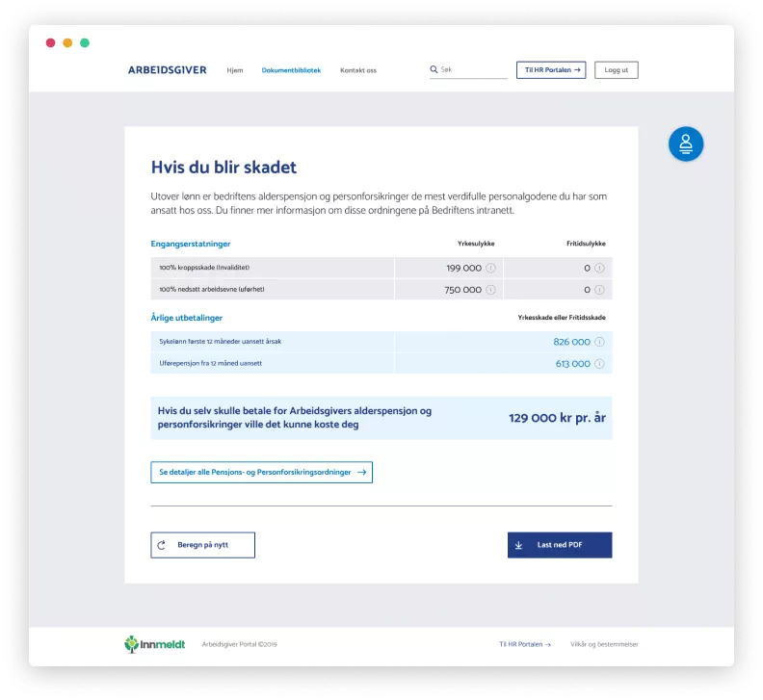Open the Dokumentbibliotek menu item
This screenshot has width=763, height=700.
291,70
